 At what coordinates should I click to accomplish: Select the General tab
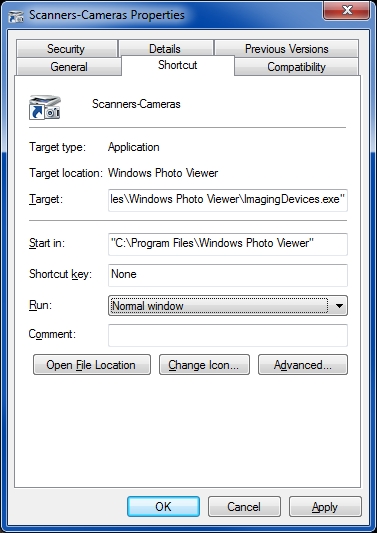69,67
